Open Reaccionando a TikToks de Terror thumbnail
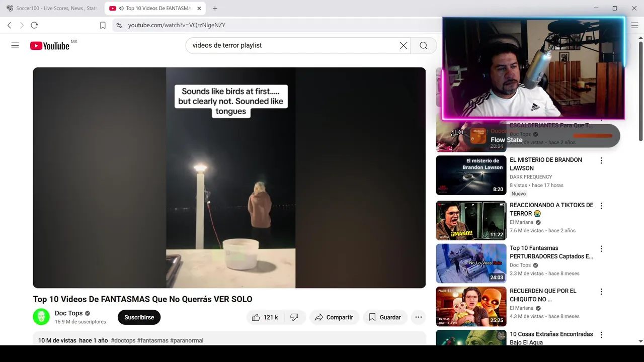The image size is (644, 362). [471, 220]
